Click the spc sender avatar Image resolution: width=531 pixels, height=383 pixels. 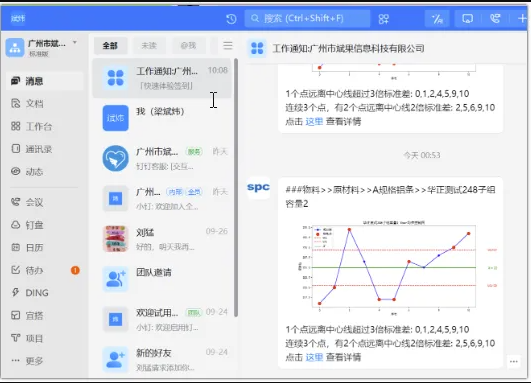pyautogui.click(x=258, y=187)
